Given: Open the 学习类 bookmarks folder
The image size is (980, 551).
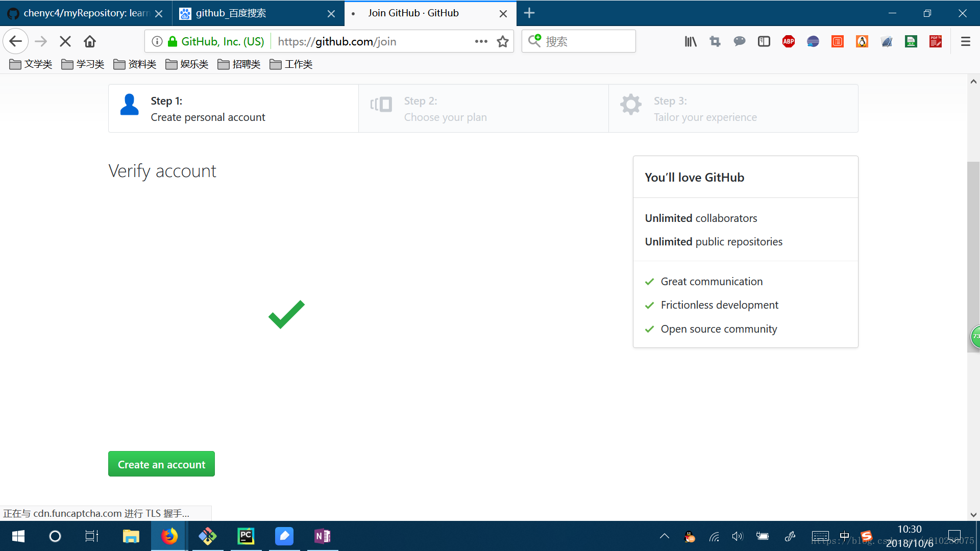Looking at the screenshot, I should tap(83, 64).
